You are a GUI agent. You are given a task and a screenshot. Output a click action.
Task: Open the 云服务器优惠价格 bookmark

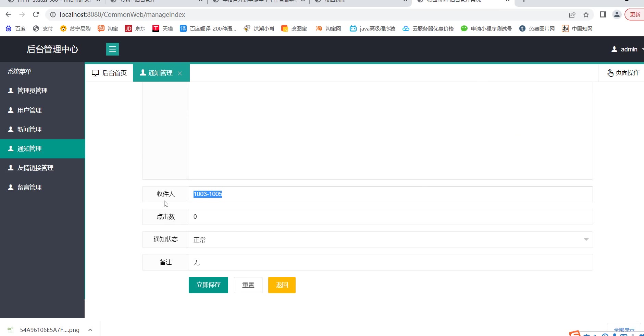(x=428, y=28)
